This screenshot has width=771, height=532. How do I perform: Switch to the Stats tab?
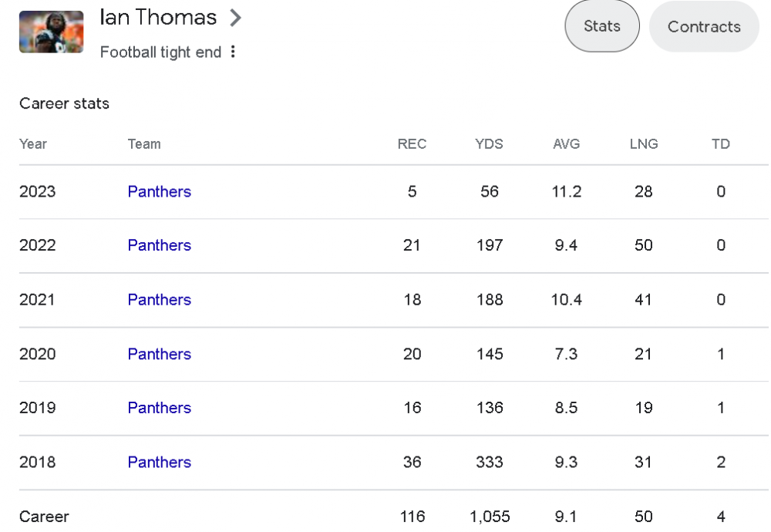click(x=602, y=26)
